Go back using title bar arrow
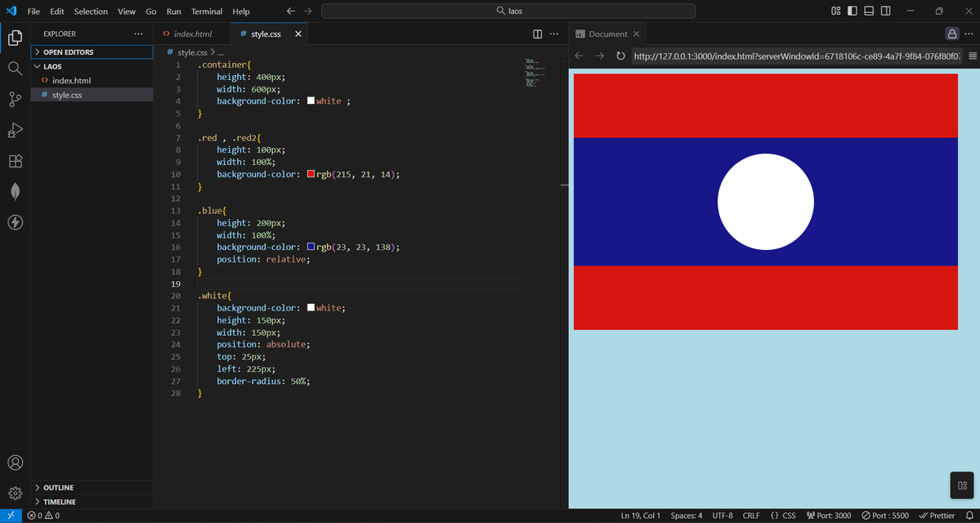 click(x=291, y=11)
